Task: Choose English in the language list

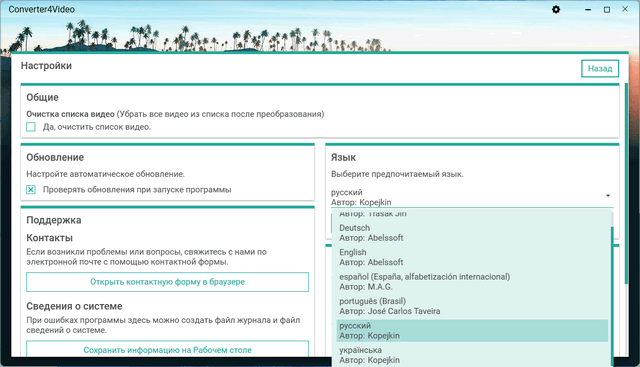Action: pos(472,257)
